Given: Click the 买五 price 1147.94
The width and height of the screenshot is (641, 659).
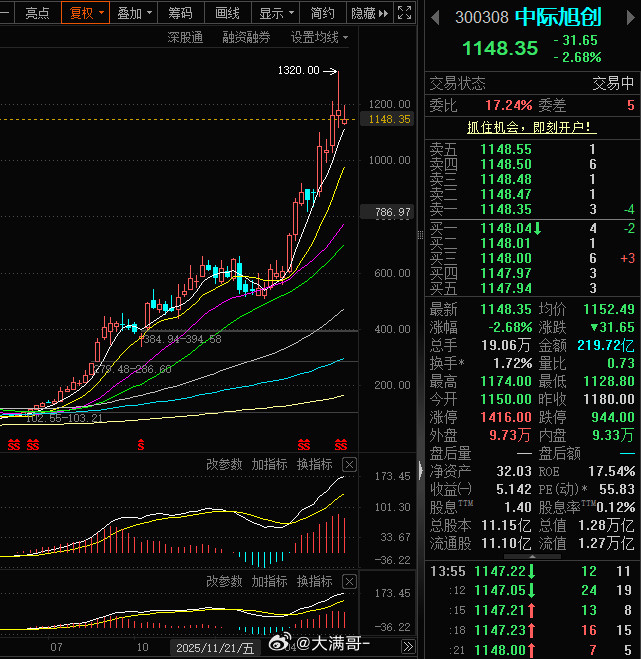Looking at the screenshot, I should click(506, 288).
